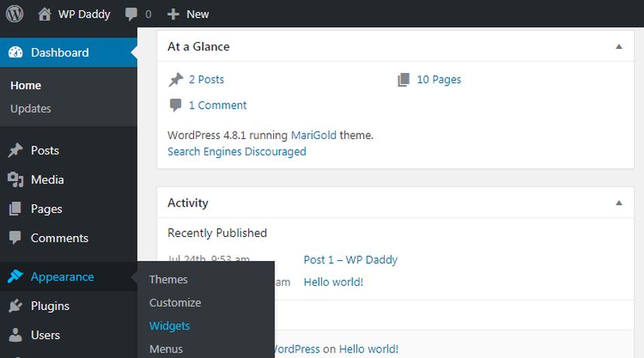
Task: Click the Appearance paintbrush icon
Action: [16, 276]
